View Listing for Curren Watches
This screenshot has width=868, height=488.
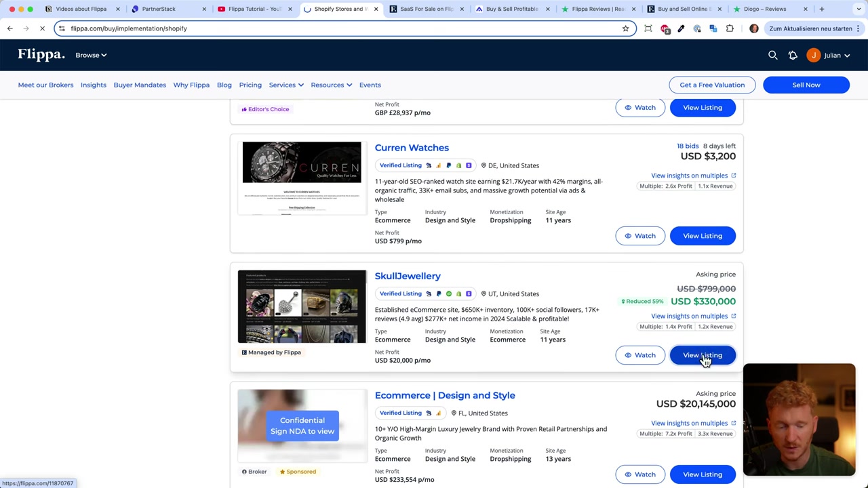point(703,236)
